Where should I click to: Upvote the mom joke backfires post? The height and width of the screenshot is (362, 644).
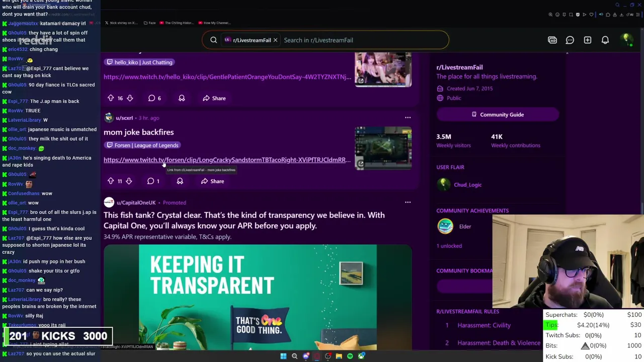(111, 181)
